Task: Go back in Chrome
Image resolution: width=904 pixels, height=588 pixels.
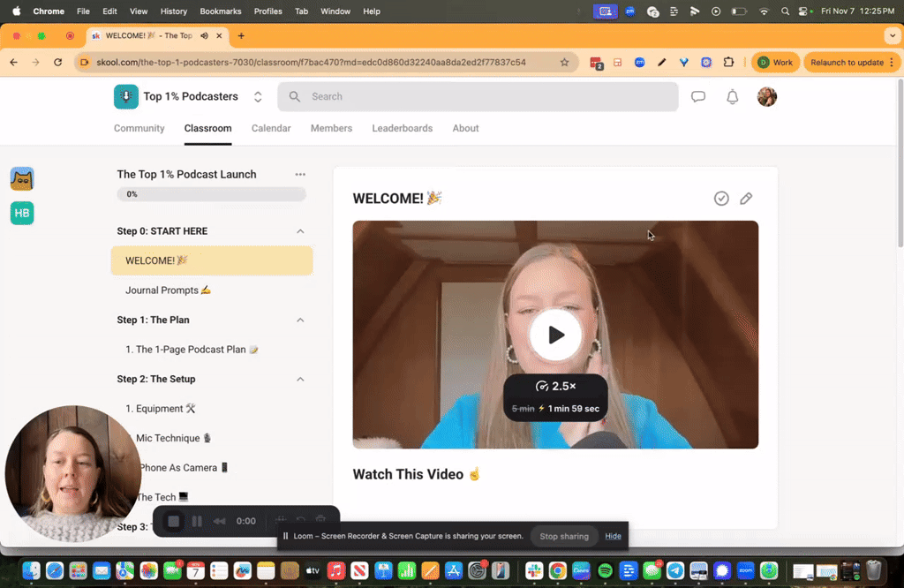Action: pyautogui.click(x=14, y=63)
